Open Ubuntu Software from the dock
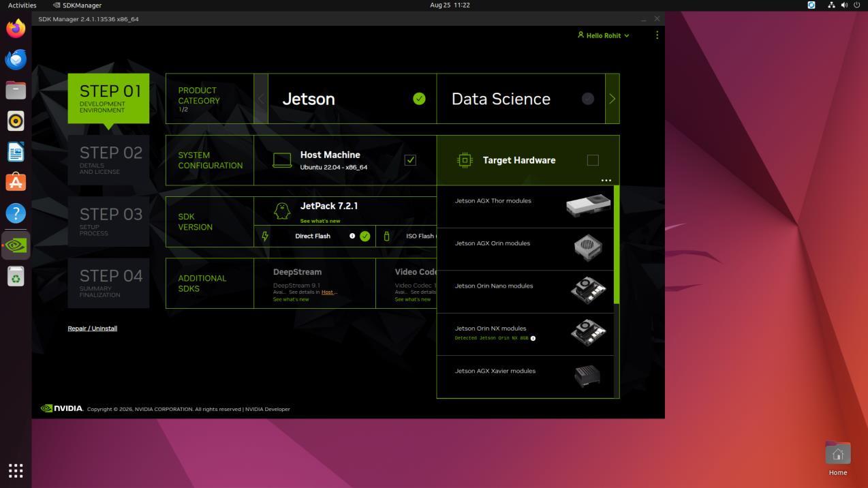This screenshot has height=488, width=868. (16, 183)
